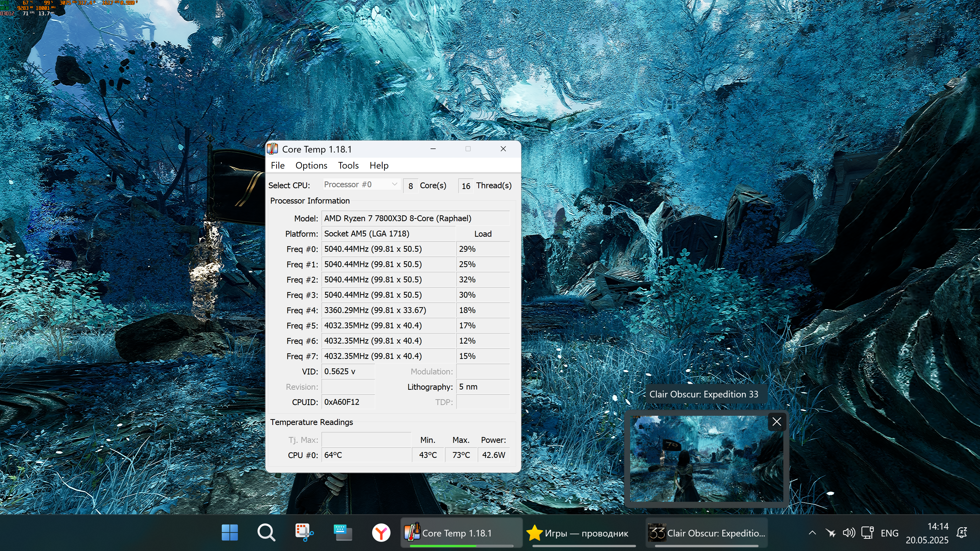The image size is (980, 551).
Task: Click the Platform field Socket AM5 (LGA 1718)
Action: (x=388, y=233)
